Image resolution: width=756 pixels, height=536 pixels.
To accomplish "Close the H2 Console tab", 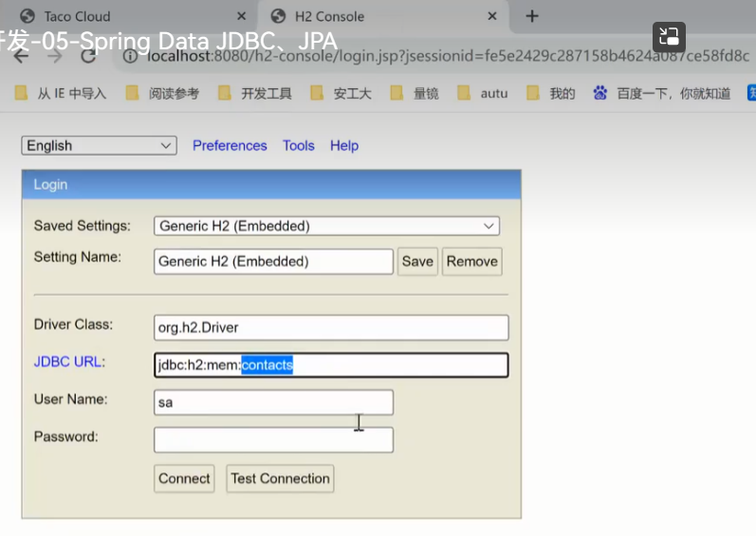I will [x=491, y=16].
